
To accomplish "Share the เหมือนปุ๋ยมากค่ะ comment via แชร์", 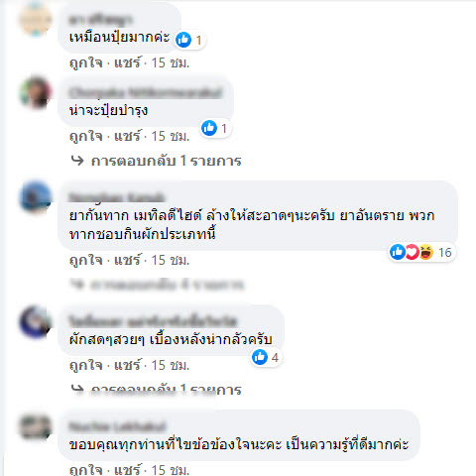I will point(128,62).
